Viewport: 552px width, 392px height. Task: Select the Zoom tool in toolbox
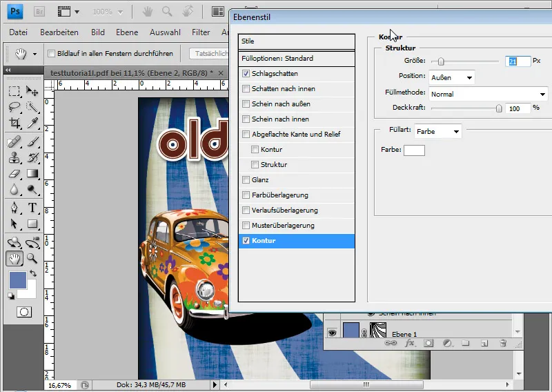[x=32, y=258]
